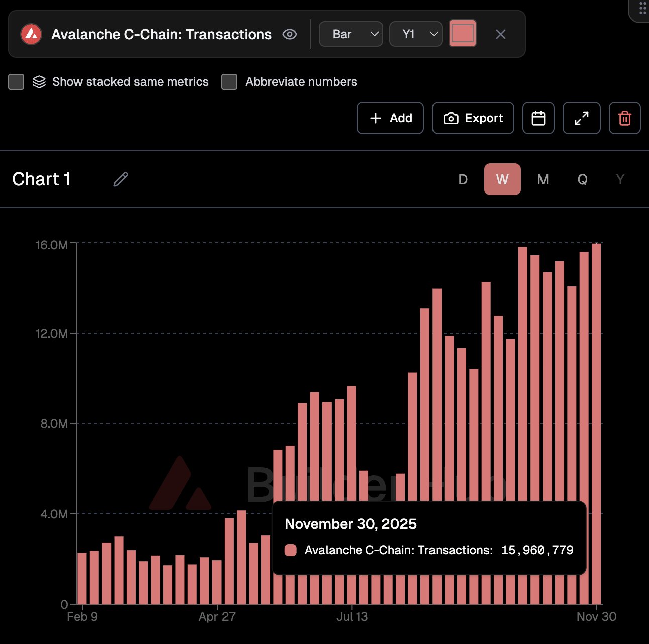649x644 pixels.
Task: Click the Chart 1 title text
Action: [41, 179]
